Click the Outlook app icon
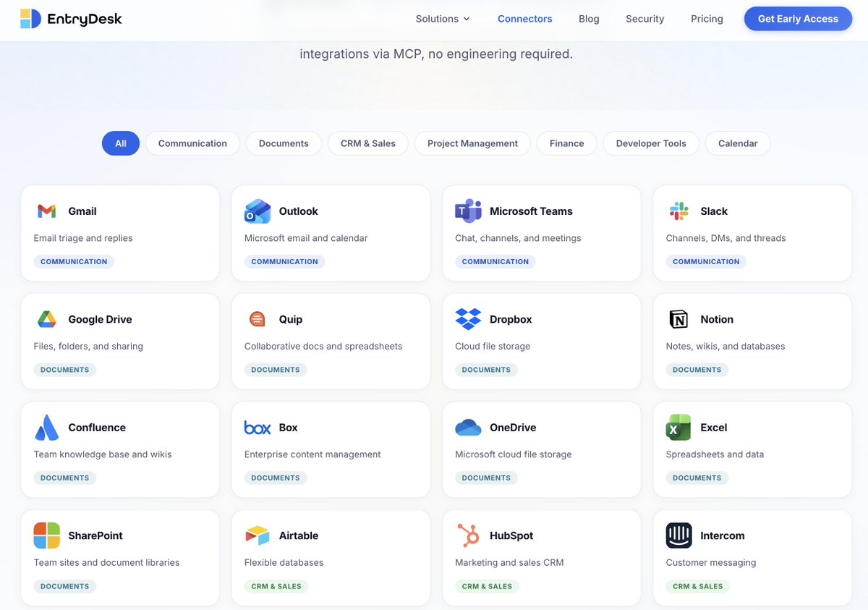Viewport: 868px width, 610px height. (258, 211)
